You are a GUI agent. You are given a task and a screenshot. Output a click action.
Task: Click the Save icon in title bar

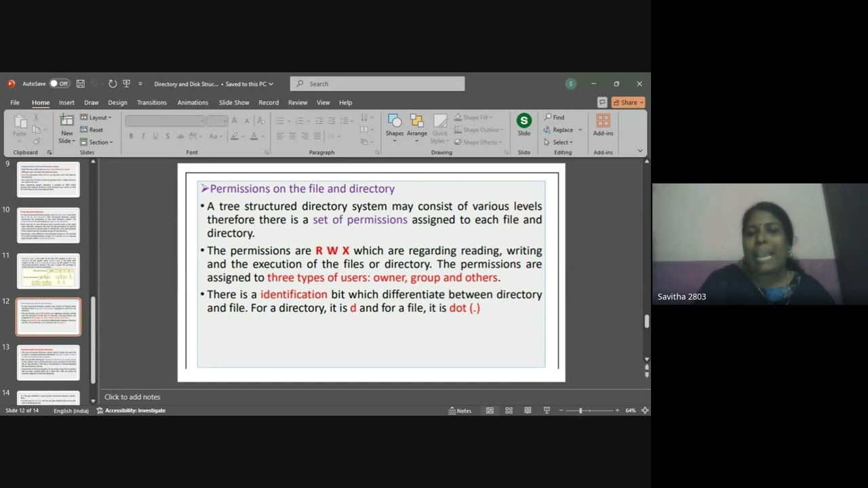point(81,84)
